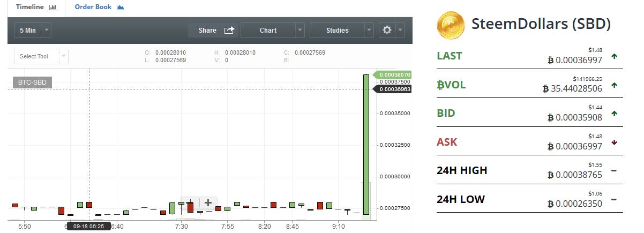
Task: Click the LAST label
Action: click(x=450, y=56)
